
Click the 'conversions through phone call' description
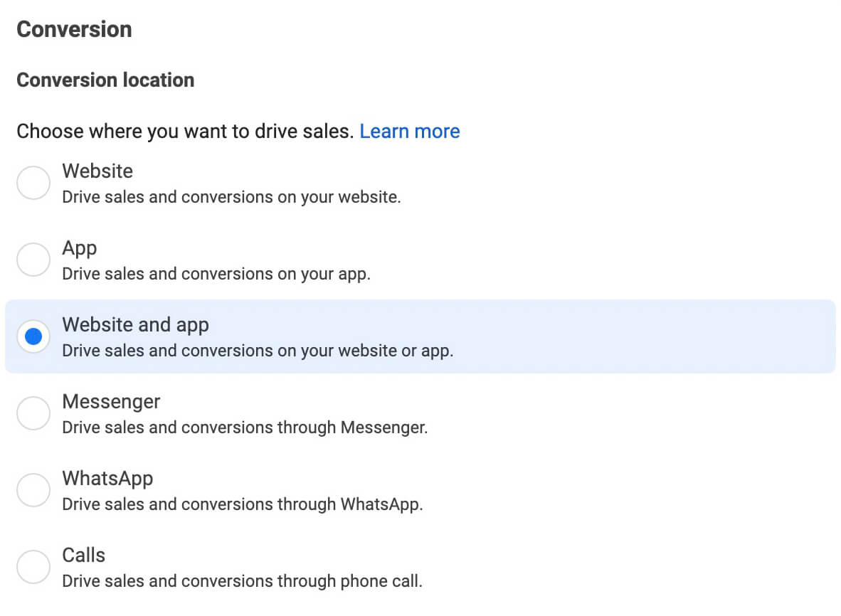click(242, 581)
